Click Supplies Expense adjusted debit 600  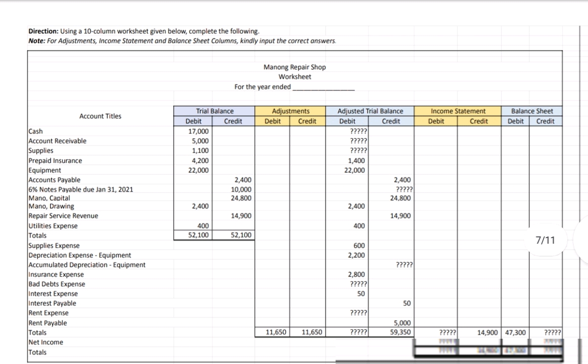click(x=359, y=246)
